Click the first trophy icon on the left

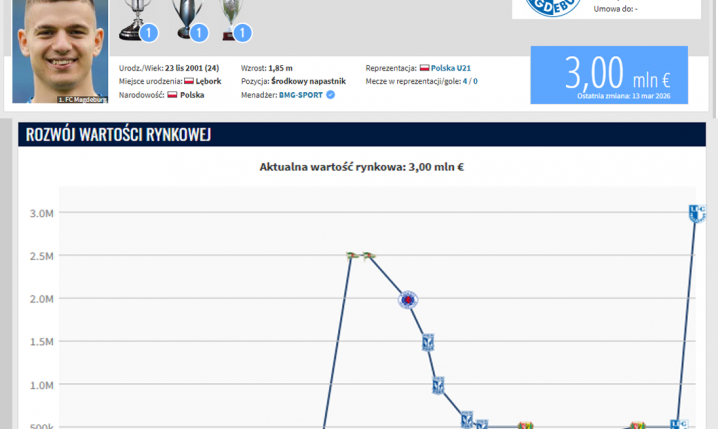(x=135, y=17)
